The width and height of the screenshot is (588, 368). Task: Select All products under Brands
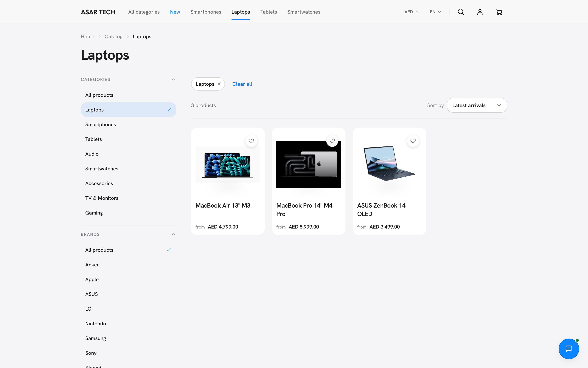tap(129, 250)
